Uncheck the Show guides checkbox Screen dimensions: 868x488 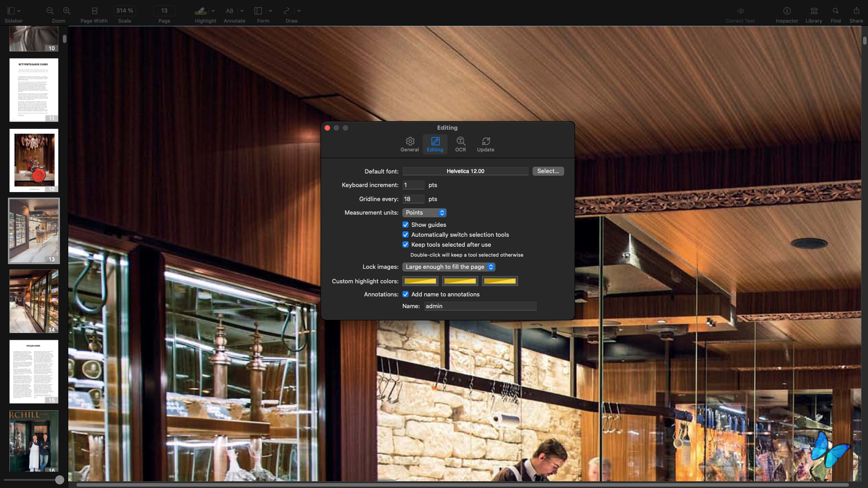pos(406,225)
